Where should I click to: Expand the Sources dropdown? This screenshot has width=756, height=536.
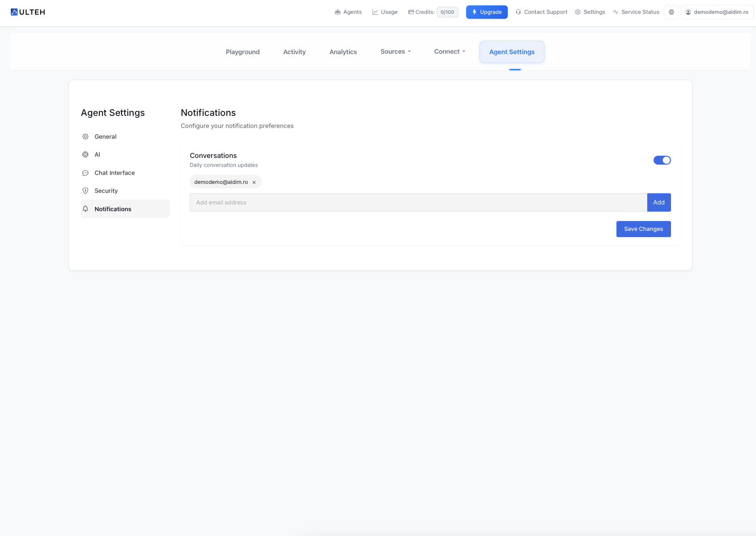tap(395, 52)
